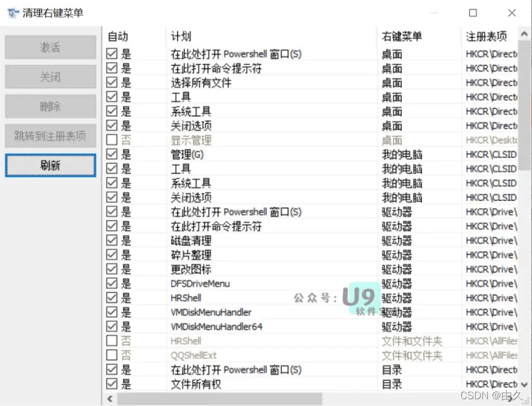Click 我的电脑 cell in 管理(G) row
This screenshot has height=406, width=532.
[402, 154]
